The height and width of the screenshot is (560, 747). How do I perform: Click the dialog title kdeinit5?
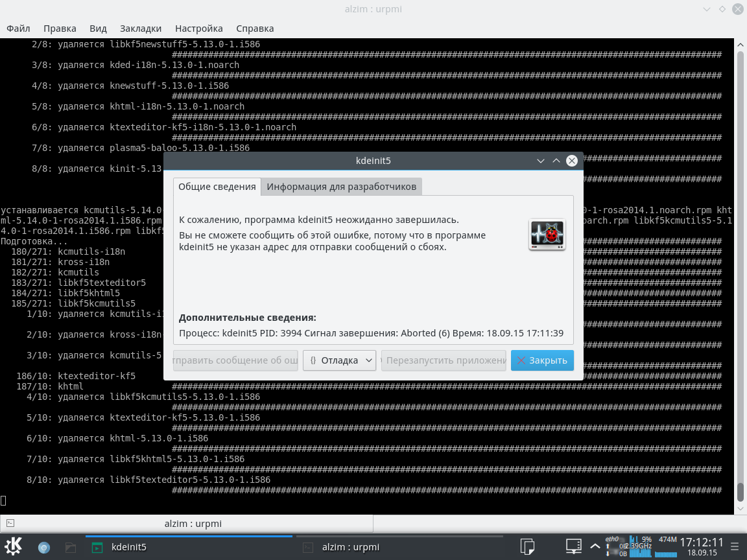(x=373, y=161)
